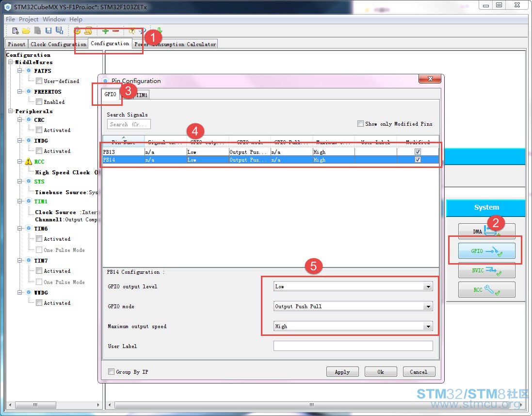Click the User Label text field

[x=353, y=346]
